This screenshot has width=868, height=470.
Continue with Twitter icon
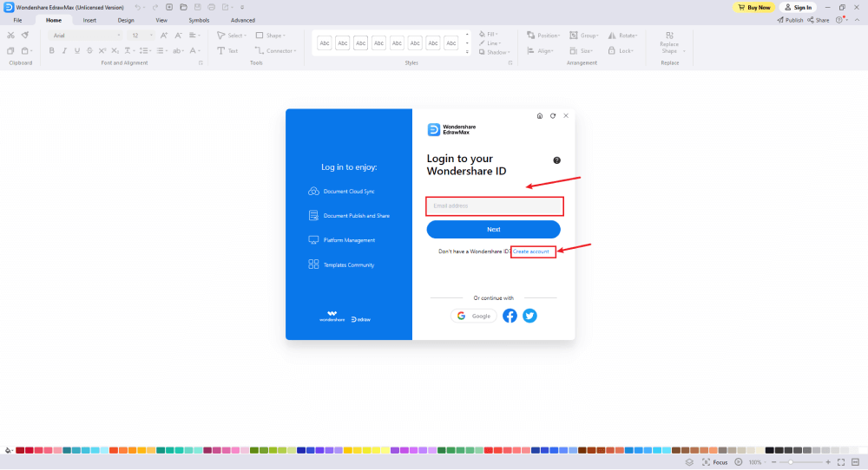pyautogui.click(x=529, y=316)
